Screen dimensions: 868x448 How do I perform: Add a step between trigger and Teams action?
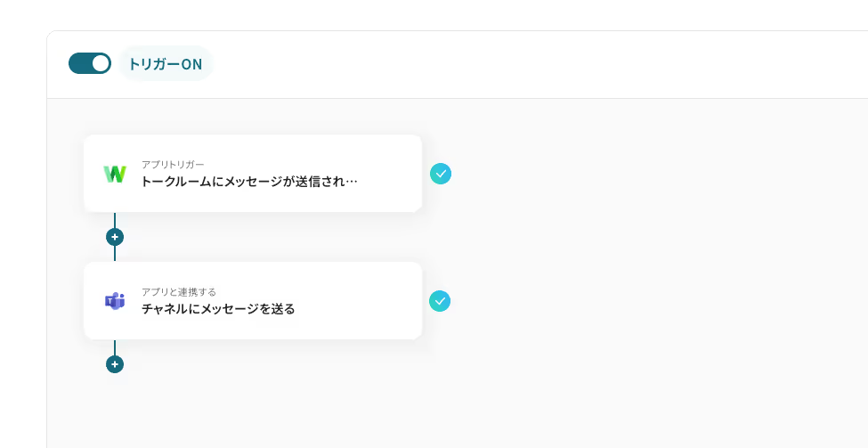pyautogui.click(x=115, y=237)
